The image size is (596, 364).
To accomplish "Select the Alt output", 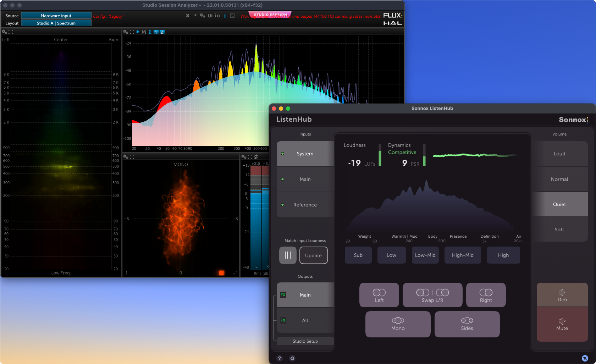I will [x=305, y=320].
